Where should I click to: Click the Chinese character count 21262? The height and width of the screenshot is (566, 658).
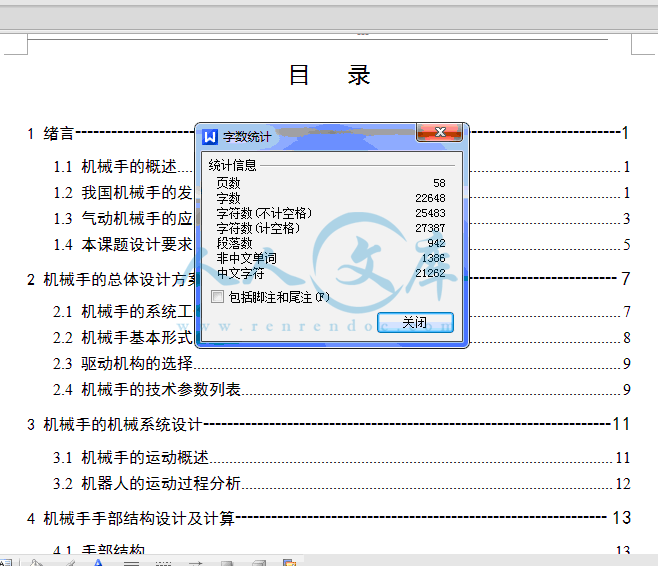[x=430, y=273]
